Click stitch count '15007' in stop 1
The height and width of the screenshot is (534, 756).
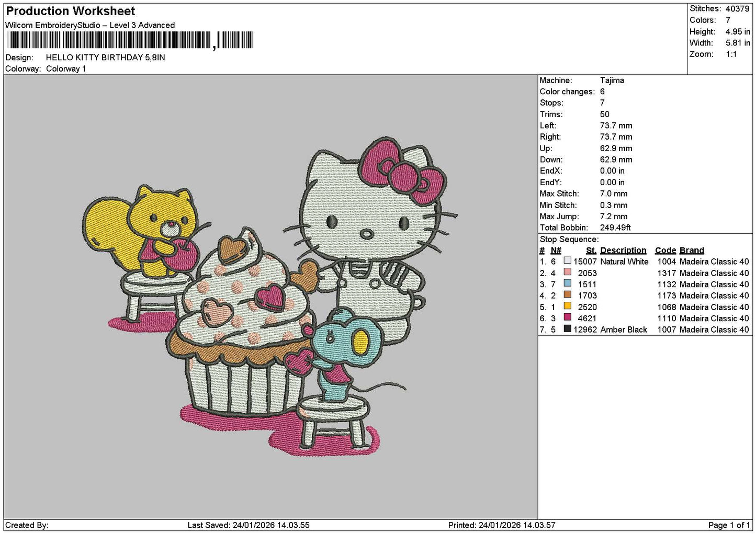(x=585, y=262)
